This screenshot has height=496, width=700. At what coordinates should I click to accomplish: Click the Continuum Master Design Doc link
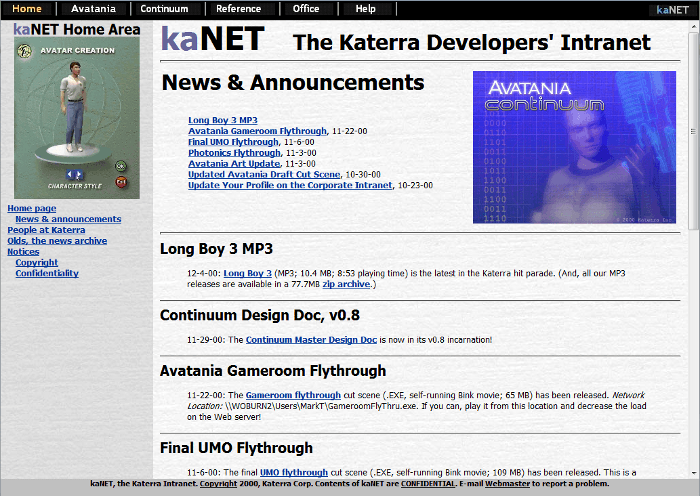[x=311, y=340]
